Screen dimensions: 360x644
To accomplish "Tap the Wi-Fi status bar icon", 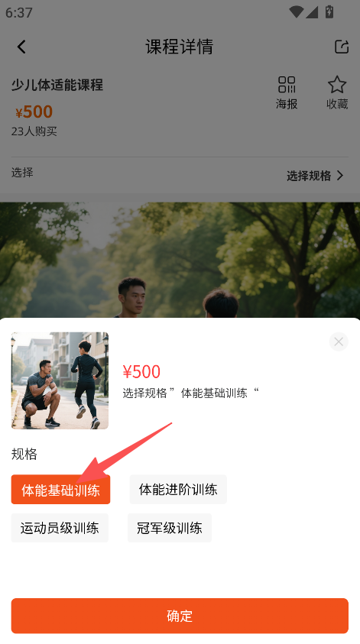I will [x=296, y=12].
